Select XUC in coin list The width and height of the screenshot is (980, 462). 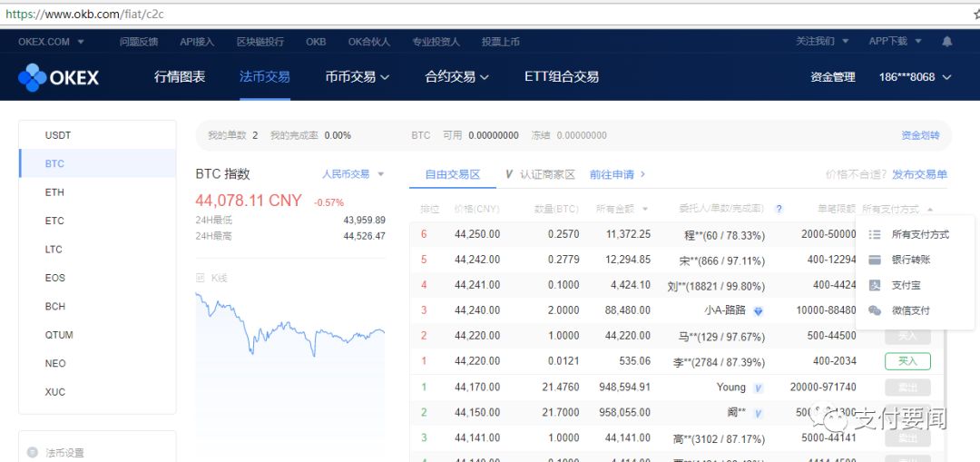(x=97, y=392)
